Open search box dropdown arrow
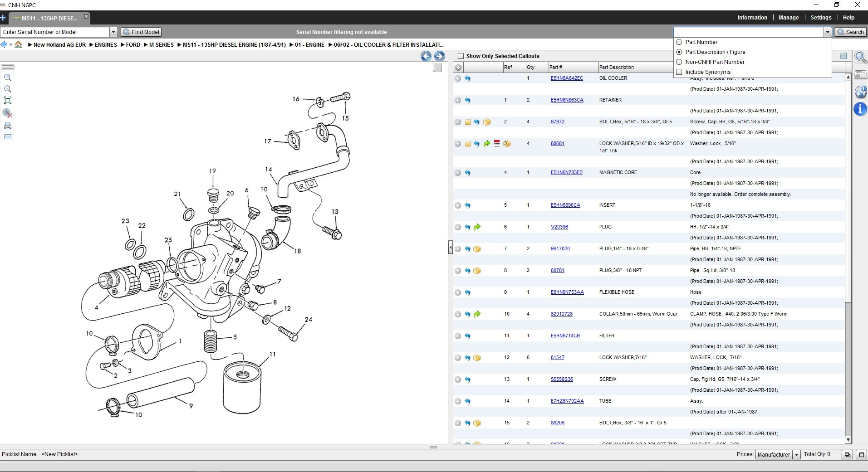Viewport: 868px width, 472px height. click(828, 32)
